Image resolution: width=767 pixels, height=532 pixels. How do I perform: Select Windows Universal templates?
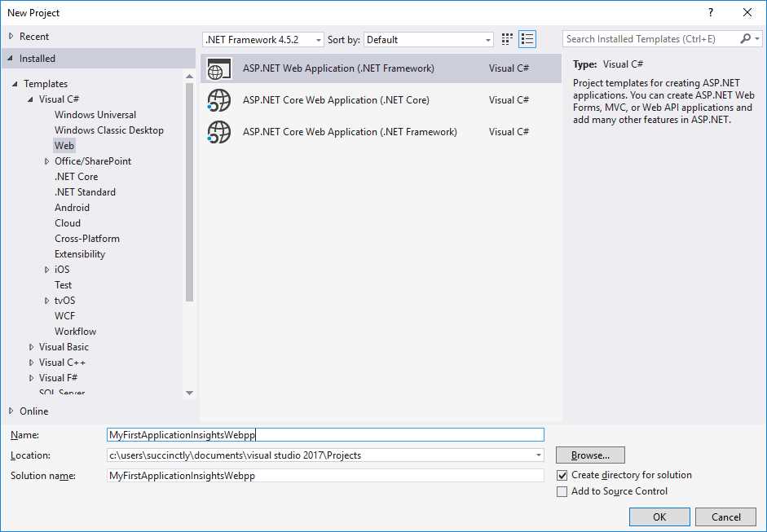point(95,115)
